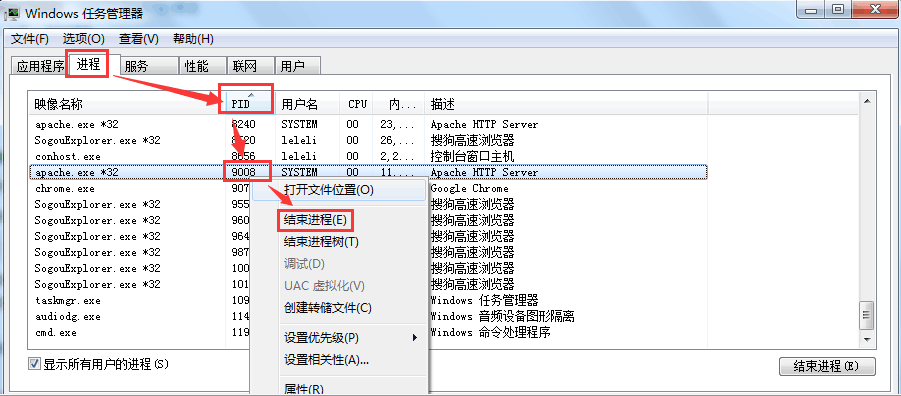The height and width of the screenshot is (396, 901).
Task: Open the 帮助(H) menu
Action: [x=193, y=39]
